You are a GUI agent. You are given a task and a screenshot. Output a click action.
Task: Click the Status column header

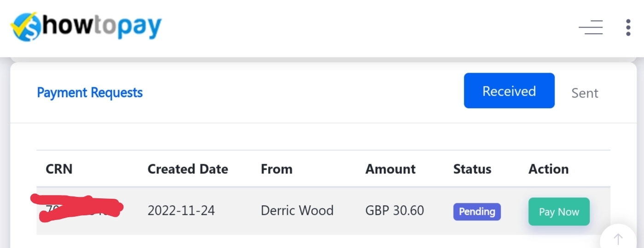(472, 169)
